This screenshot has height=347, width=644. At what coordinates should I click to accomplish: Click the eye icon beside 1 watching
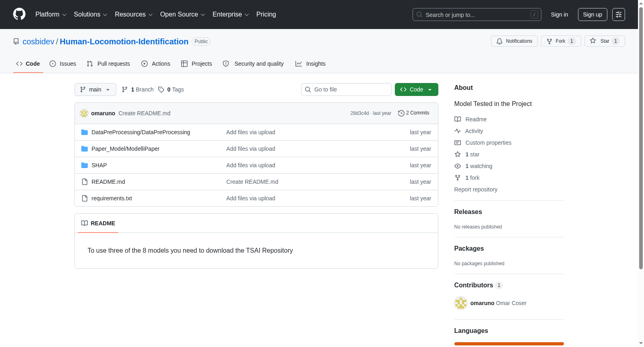[458, 166]
